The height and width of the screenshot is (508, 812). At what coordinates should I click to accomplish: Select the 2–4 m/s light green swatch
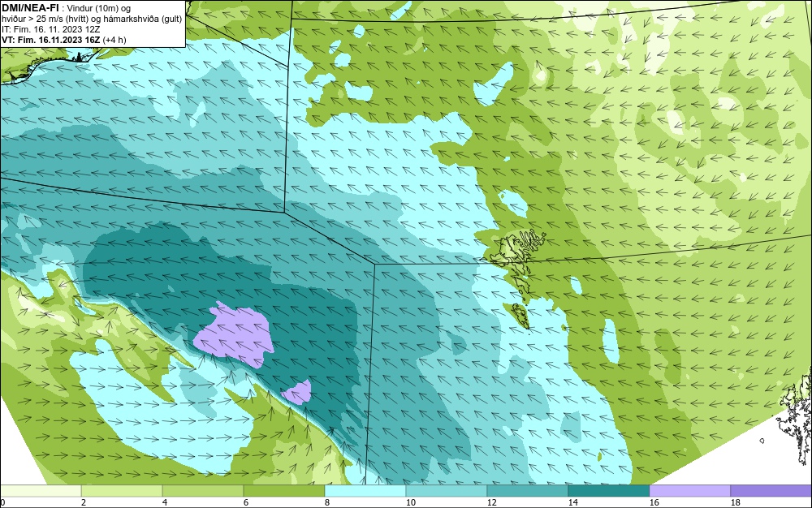[122, 490]
